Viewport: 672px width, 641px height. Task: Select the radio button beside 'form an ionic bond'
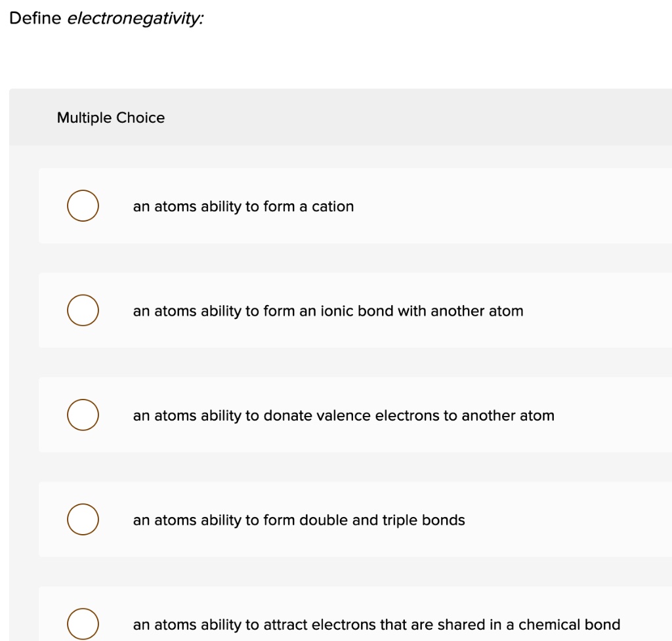click(83, 310)
